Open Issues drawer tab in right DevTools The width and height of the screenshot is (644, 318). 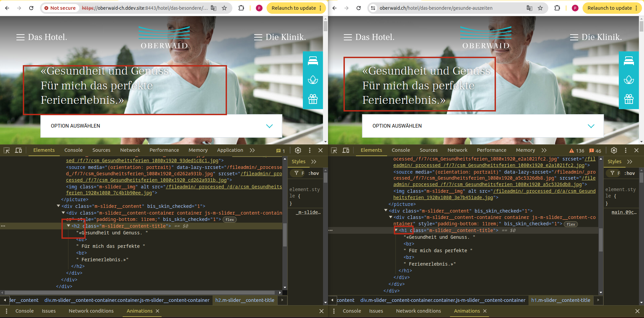pos(376,311)
